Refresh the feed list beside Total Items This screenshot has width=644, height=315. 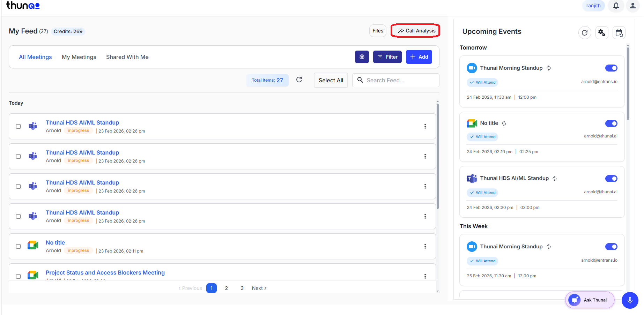point(299,80)
